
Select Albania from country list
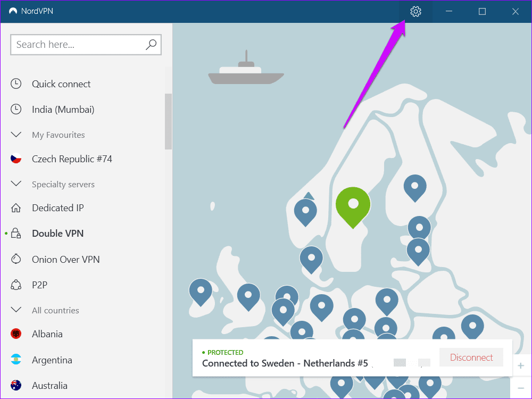pos(47,334)
